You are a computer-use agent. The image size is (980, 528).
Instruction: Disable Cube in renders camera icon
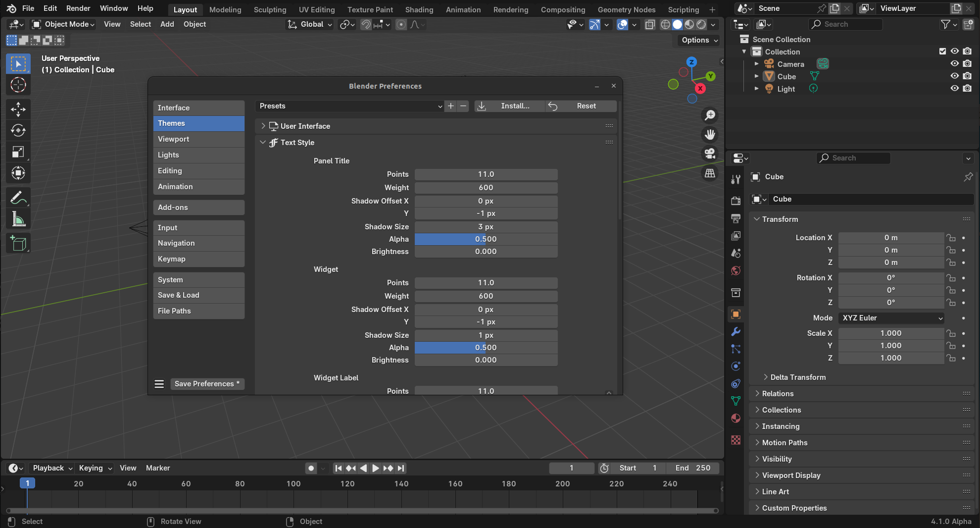click(x=968, y=76)
